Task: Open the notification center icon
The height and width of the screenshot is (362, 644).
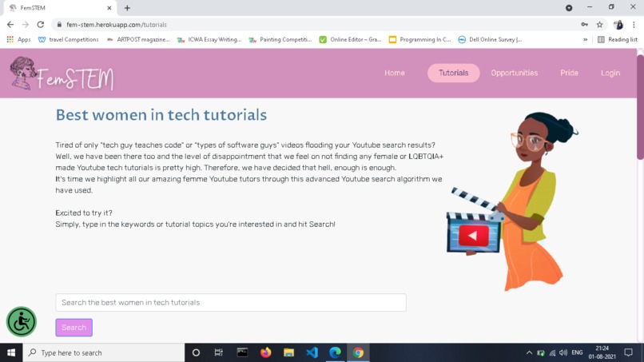Action: (628, 352)
